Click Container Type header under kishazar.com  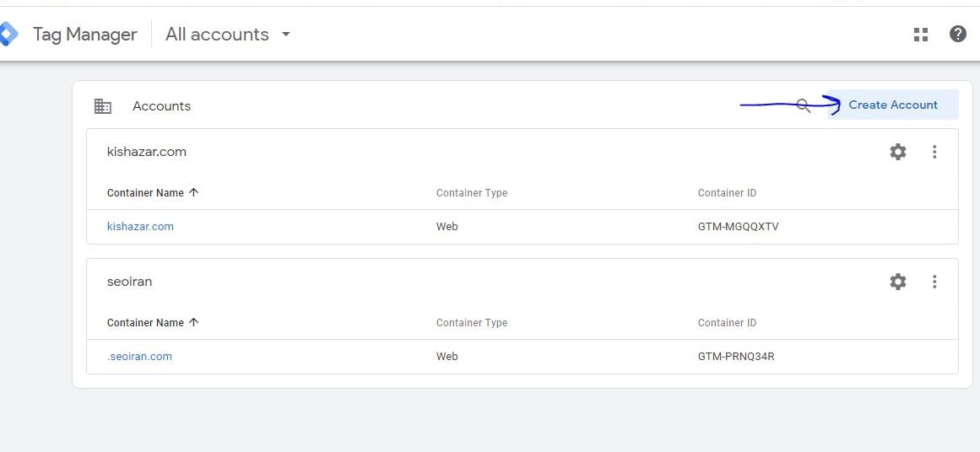tap(472, 193)
